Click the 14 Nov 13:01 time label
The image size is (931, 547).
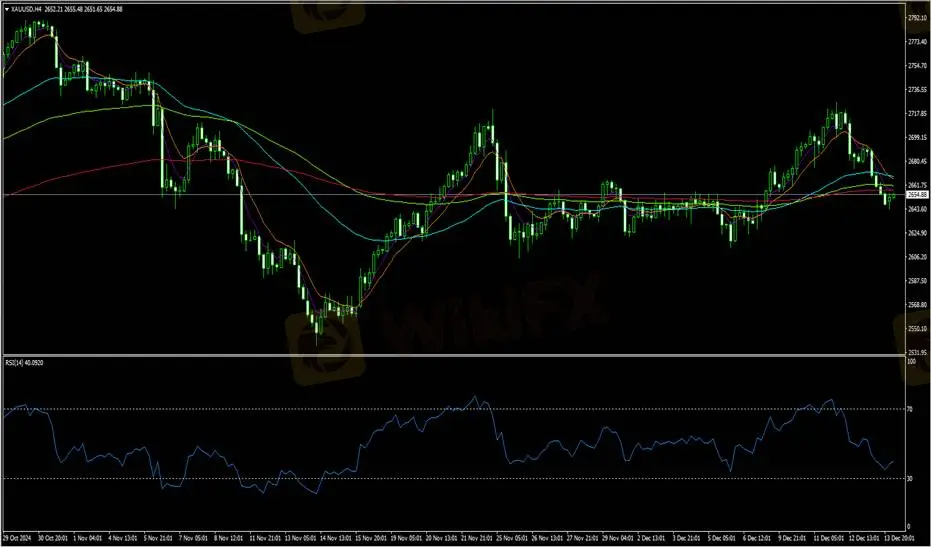[x=335, y=535]
